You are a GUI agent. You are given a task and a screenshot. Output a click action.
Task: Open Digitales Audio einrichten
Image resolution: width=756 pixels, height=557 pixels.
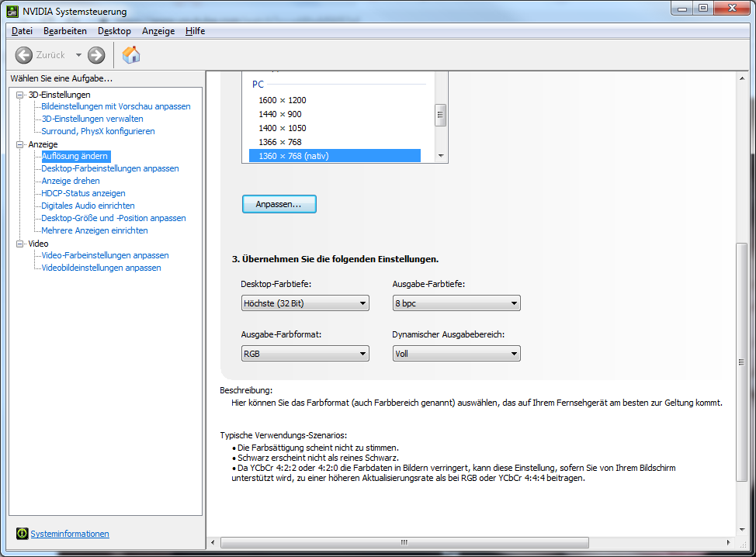pos(88,206)
